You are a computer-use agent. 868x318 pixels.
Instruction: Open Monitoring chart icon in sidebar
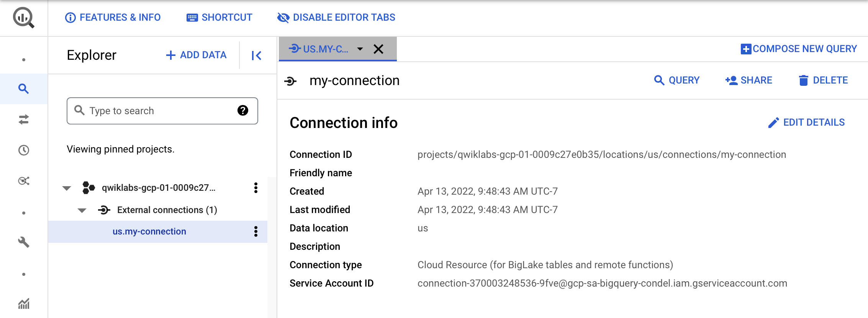coord(24,304)
